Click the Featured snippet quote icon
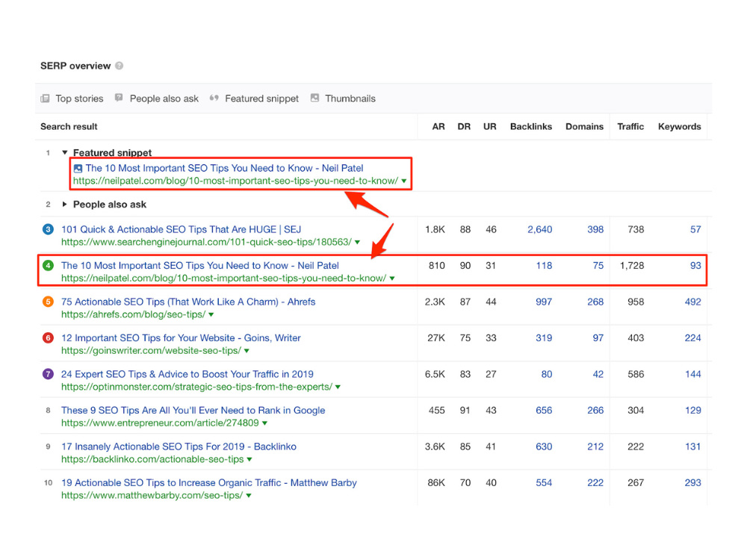 [214, 98]
